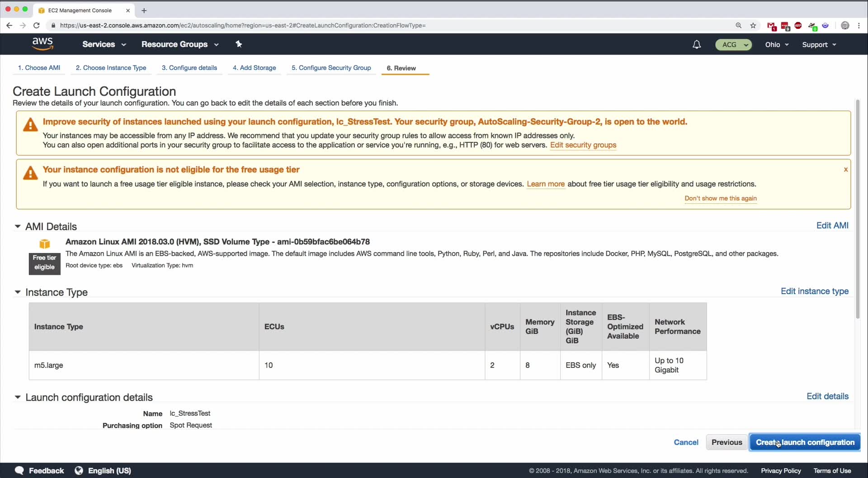Click the Amazon Linux AMI title text
The image size is (868, 478).
(x=217, y=242)
